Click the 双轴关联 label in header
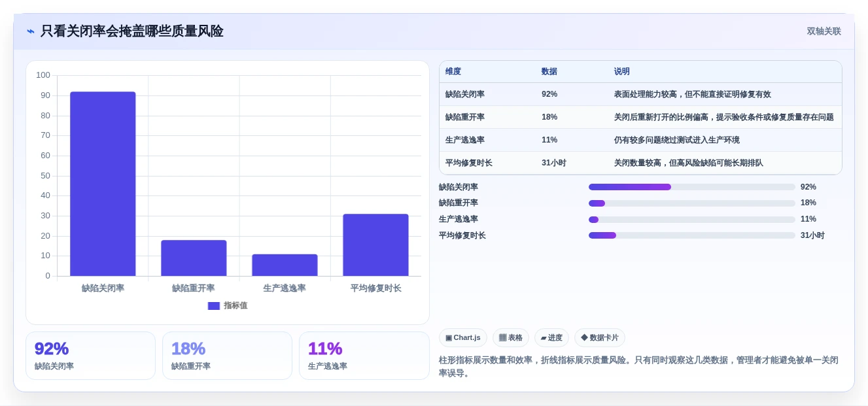This screenshot has width=868, height=406. click(x=824, y=31)
